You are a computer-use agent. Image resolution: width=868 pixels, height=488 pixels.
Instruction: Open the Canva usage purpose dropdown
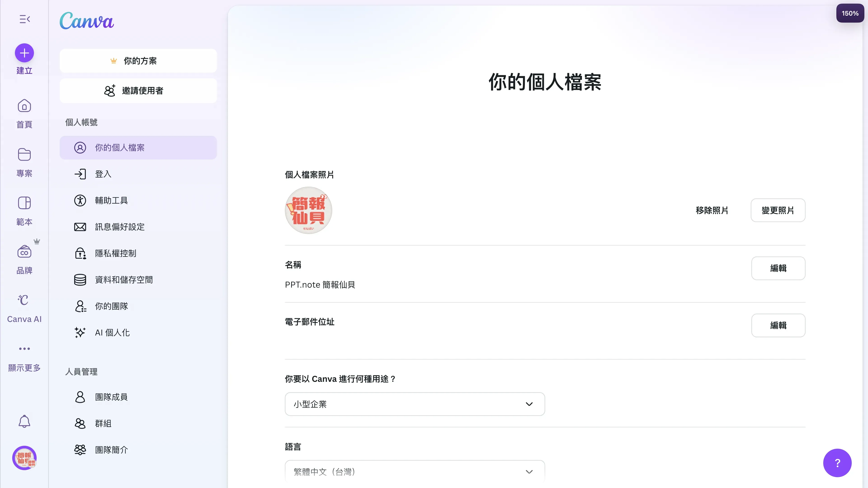[x=415, y=404]
